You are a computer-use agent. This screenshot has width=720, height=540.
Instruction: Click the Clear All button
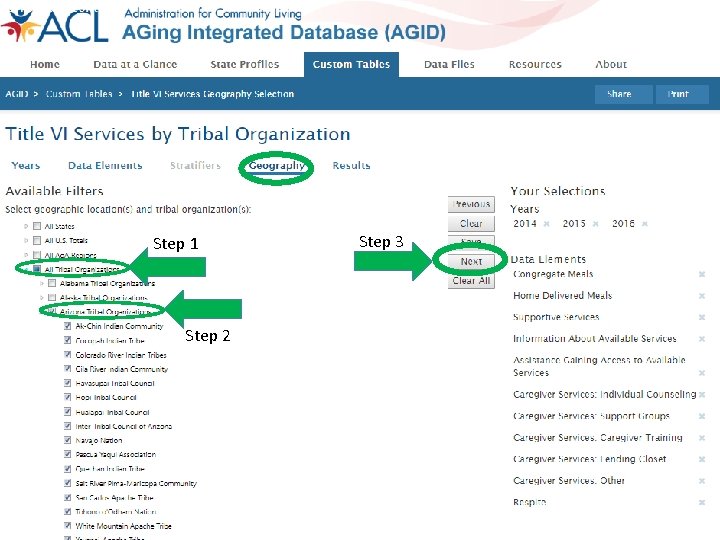[471, 281]
